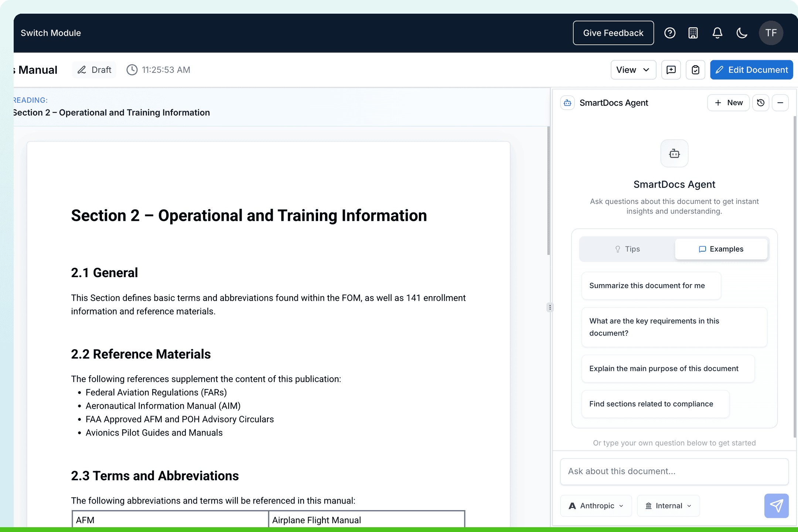
Task: Select 'Summarize this document for me'
Action: (x=651, y=286)
